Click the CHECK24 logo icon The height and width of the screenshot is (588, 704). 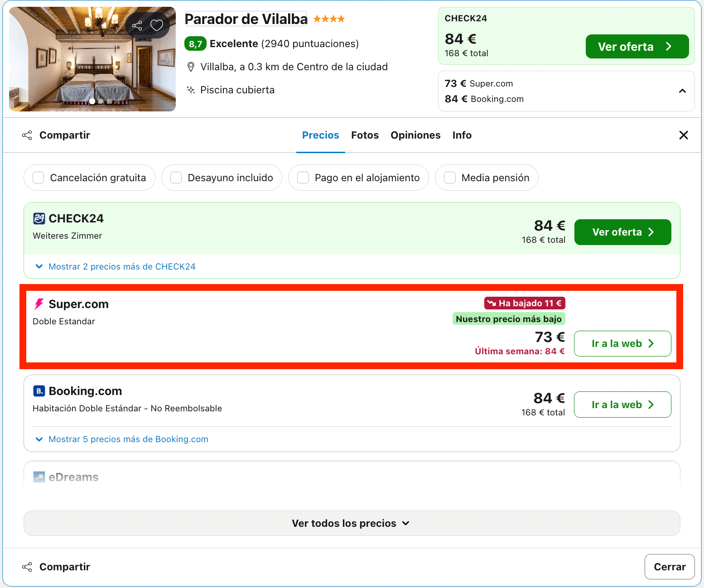39,218
